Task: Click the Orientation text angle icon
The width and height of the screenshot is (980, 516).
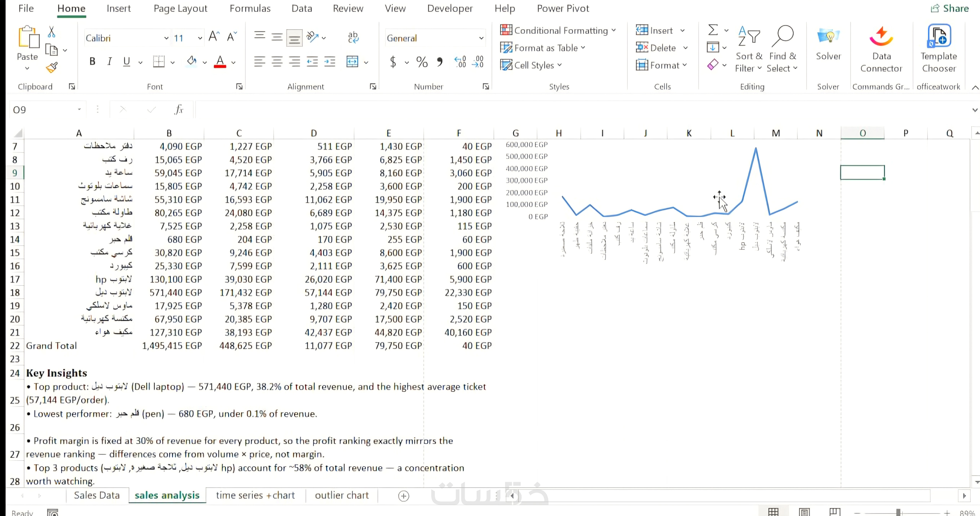Action: (x=313, y=37)
